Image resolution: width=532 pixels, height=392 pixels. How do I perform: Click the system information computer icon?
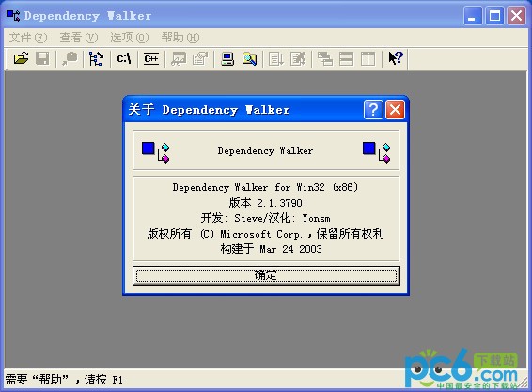coord(227,58)
